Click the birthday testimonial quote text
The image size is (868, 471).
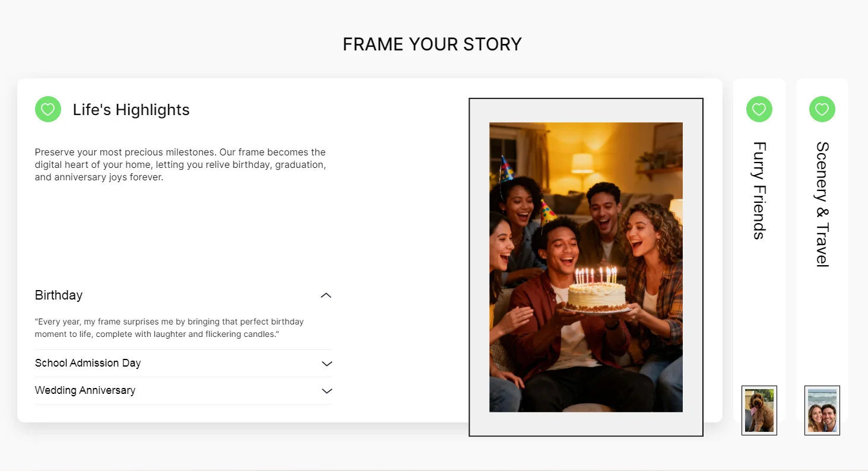click(x=169, y=328)
